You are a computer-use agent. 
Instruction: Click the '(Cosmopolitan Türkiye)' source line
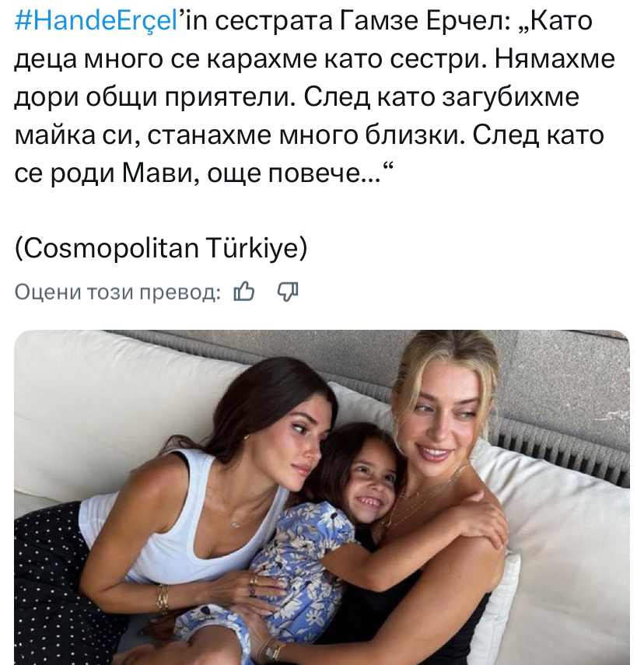click(161, 248)
